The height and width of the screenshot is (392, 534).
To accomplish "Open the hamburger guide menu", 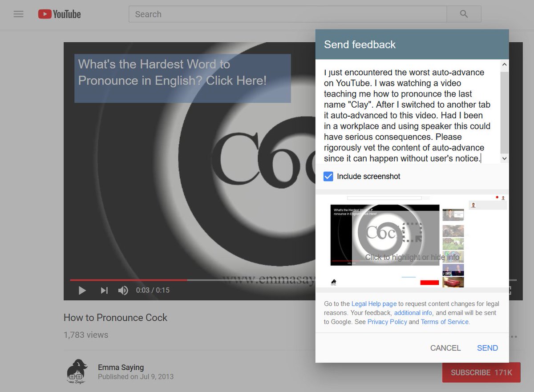I will [18, 14].
